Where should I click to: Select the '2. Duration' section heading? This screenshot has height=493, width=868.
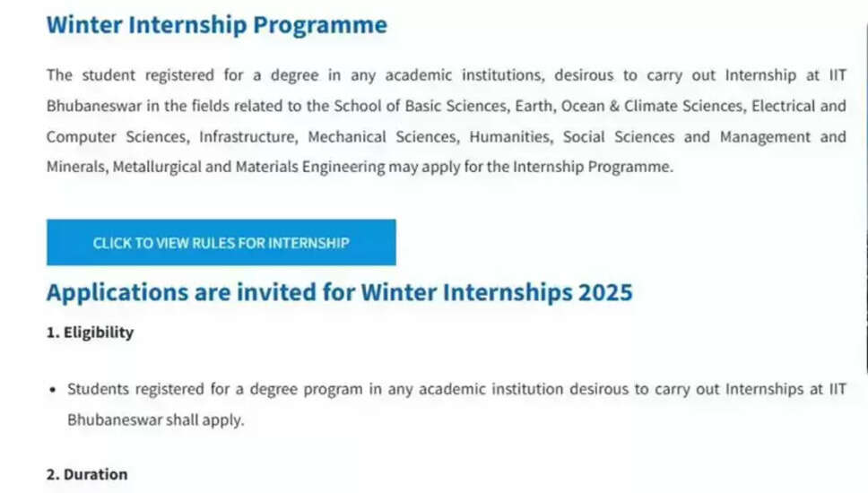coord(87,474)
